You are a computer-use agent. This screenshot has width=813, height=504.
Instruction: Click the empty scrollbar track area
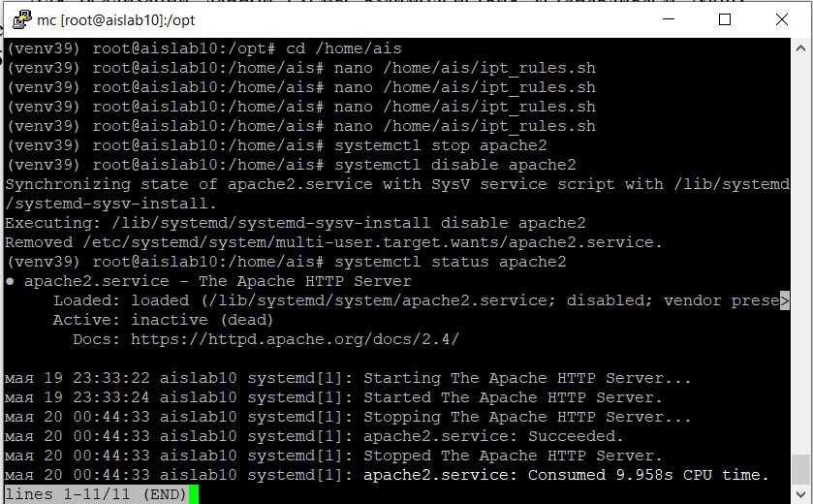pos(800,255)
